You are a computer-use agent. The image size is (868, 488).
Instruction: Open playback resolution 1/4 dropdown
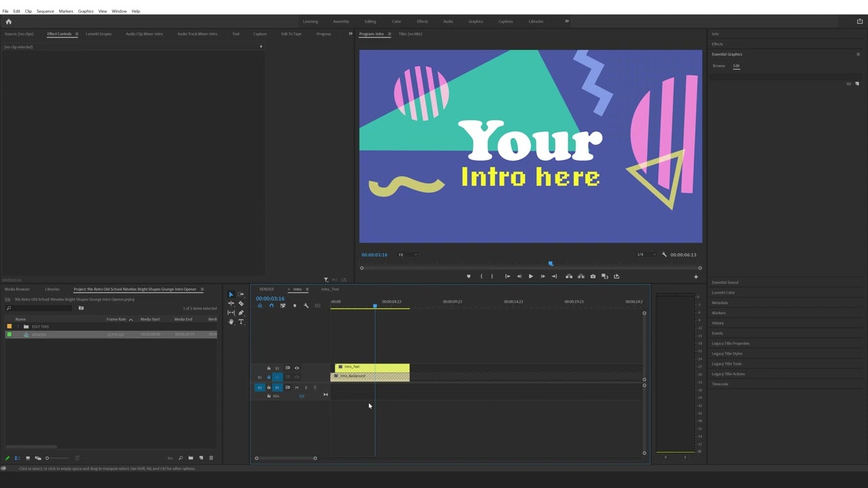coord(646,255)
